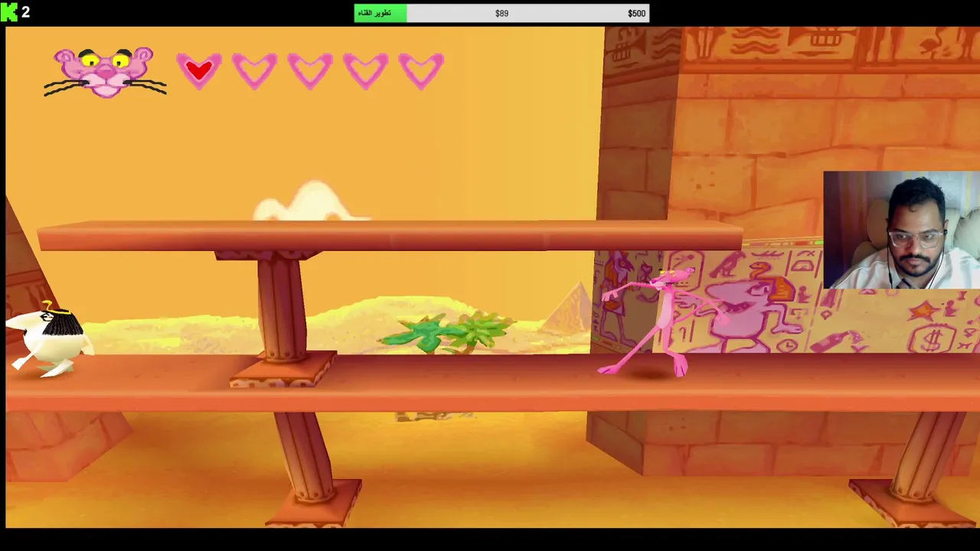Image resolution: width=980 pixels, height=551 pixels.
Task: Click the green channel goal label
Action: tap(380, 13)
